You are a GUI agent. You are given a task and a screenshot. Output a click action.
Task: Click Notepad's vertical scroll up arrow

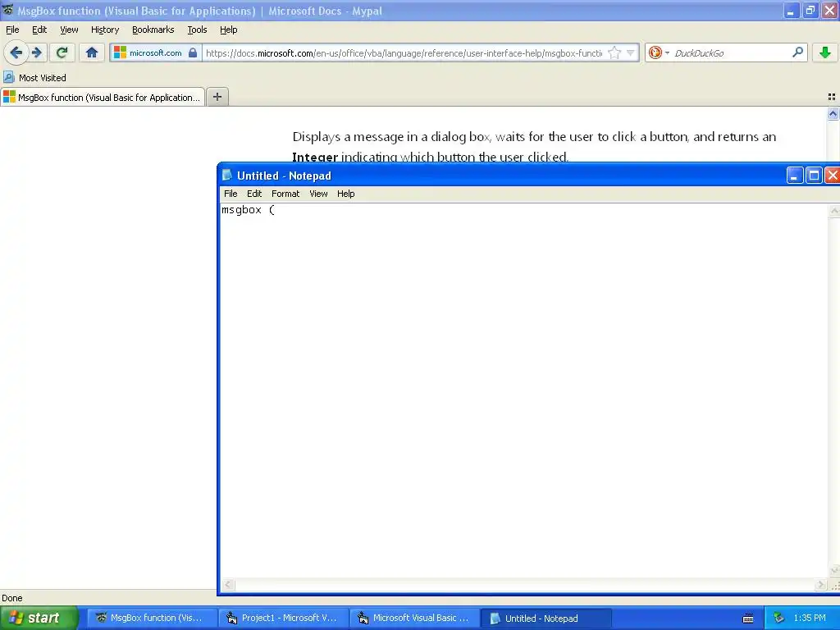point(834,211)
